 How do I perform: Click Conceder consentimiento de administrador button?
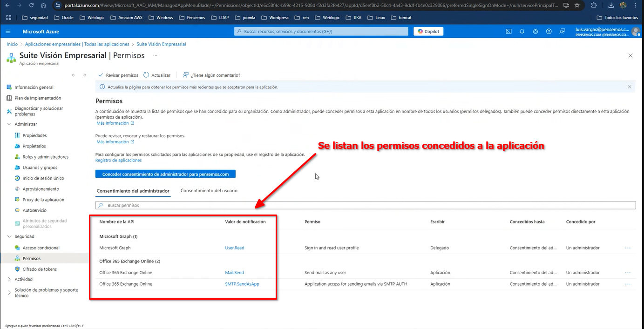[165, 174]
